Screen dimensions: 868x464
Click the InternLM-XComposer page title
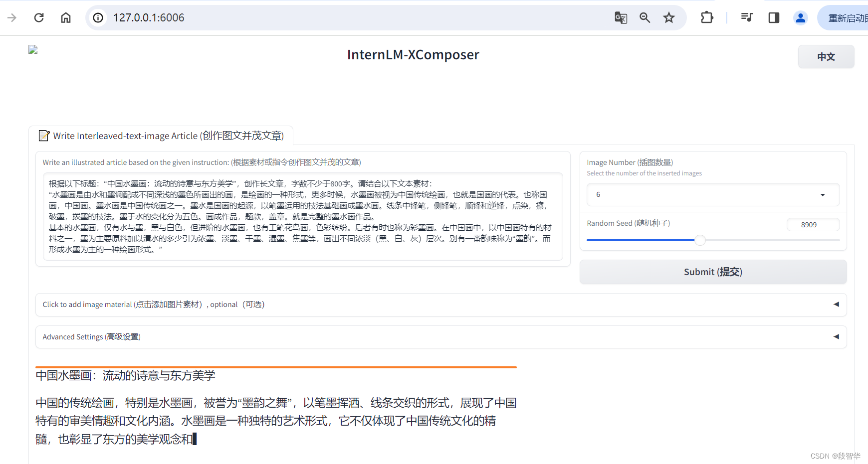click(x=413, y=55)
